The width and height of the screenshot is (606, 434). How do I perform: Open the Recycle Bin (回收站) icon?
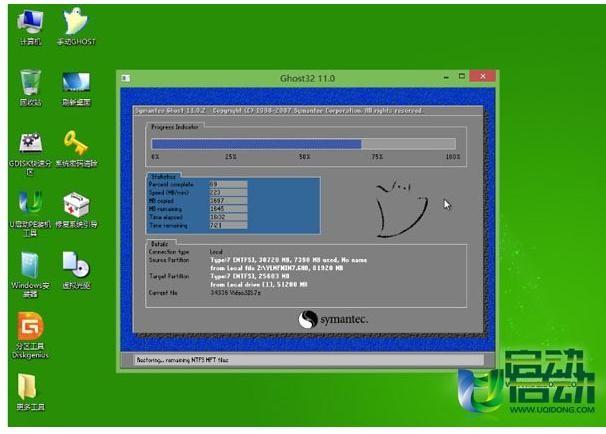[30, 88]
